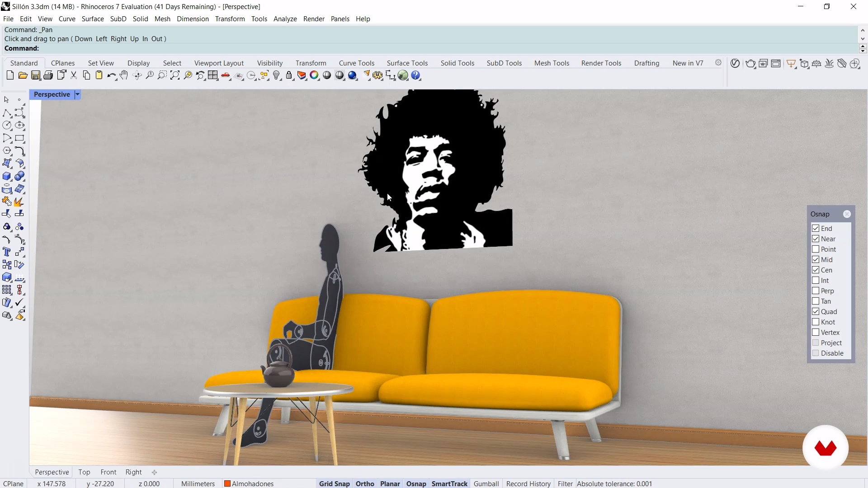Toggle the Mid osnap checkbox
868x488 pixels.
point(816,260)
